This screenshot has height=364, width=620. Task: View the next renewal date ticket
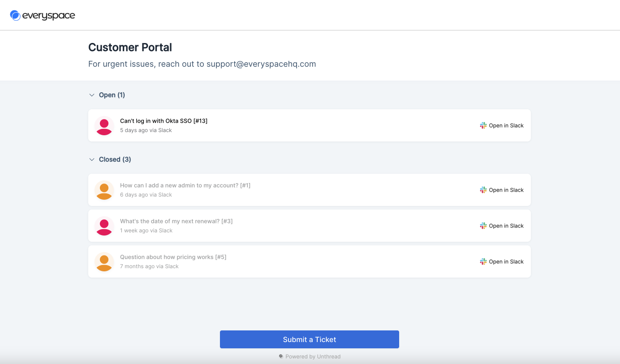click(x=176, y=221)
